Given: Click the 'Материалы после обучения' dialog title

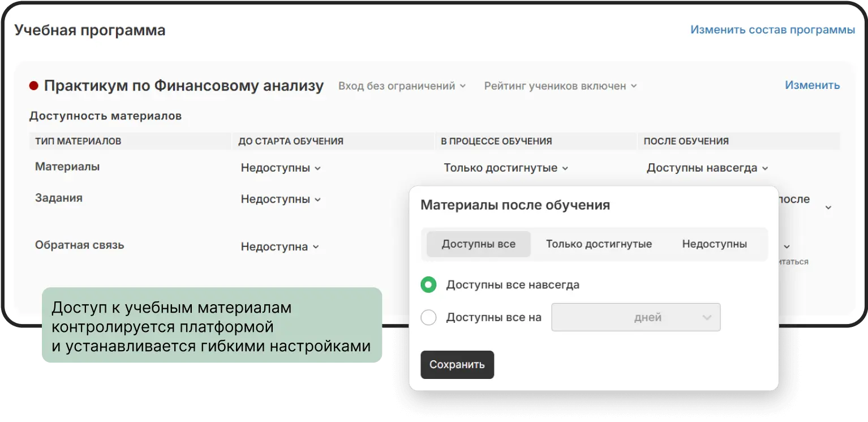Looking at the screenshot, I should [515, 205].
